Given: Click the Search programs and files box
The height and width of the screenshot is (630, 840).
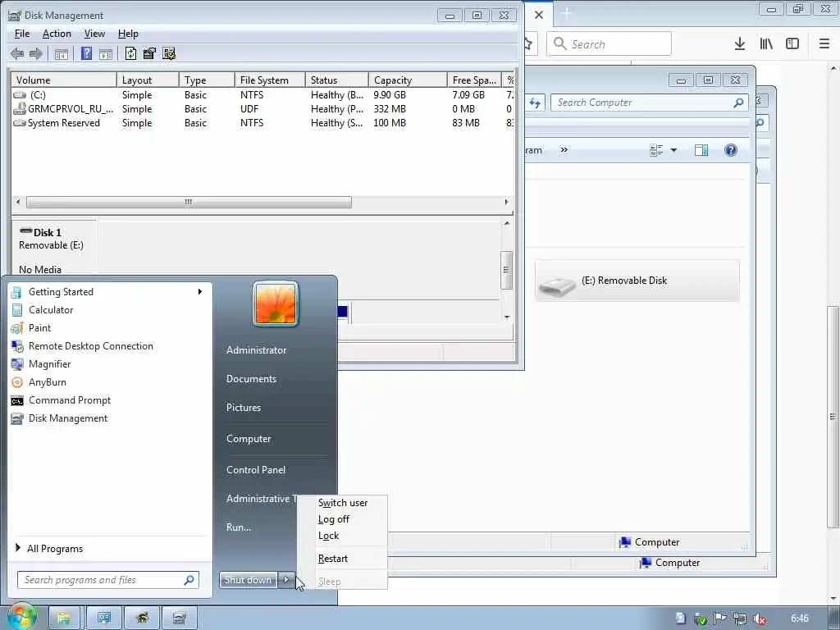Looking at the screenshot, I should [108, 580].
